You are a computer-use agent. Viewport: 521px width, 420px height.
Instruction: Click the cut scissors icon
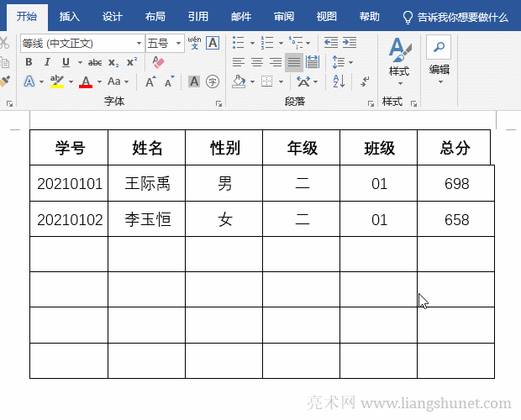[x=4, y=43]
